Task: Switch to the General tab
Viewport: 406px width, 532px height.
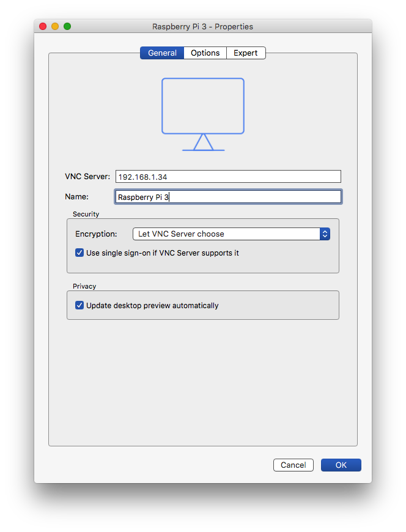Action: 162,53
